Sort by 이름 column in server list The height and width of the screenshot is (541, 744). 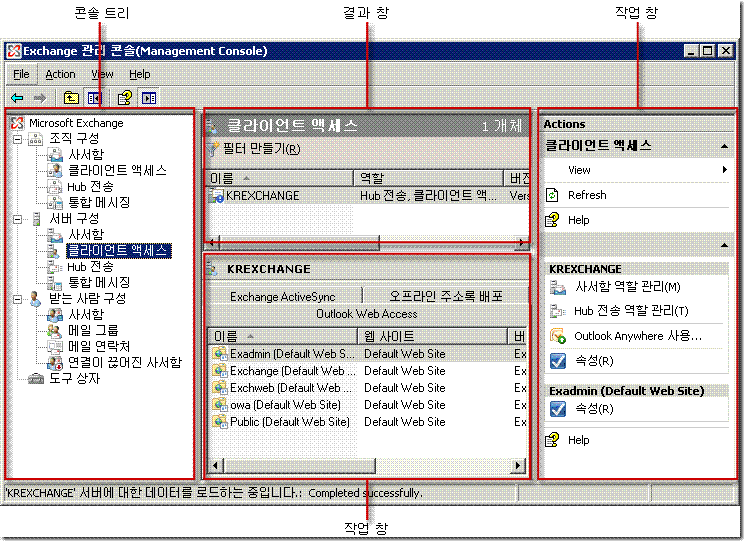(280, 178)
